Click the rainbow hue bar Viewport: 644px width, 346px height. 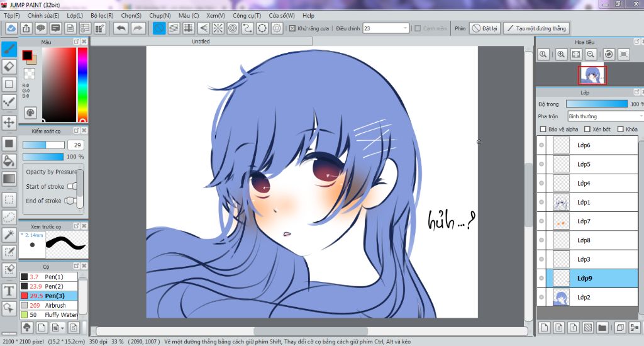(82, 85)
